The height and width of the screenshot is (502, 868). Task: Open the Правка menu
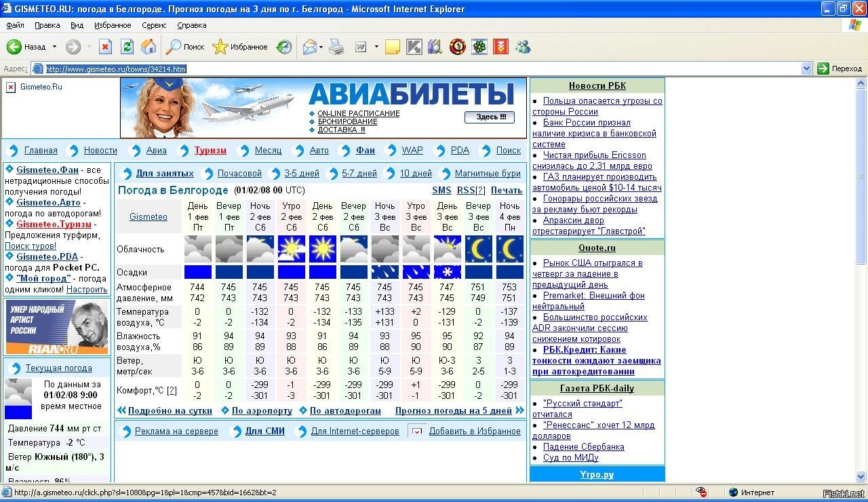(x=47, y=25)
